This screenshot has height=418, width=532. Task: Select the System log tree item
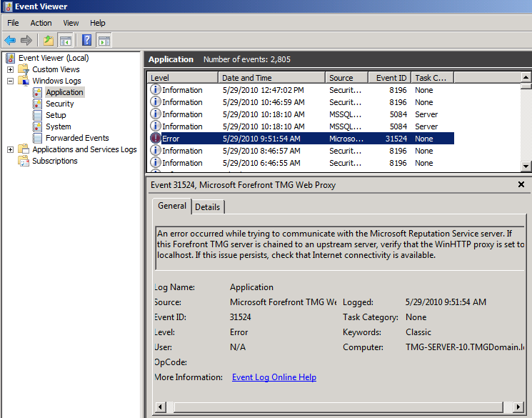pyautogui.click(x=59, y=126)
